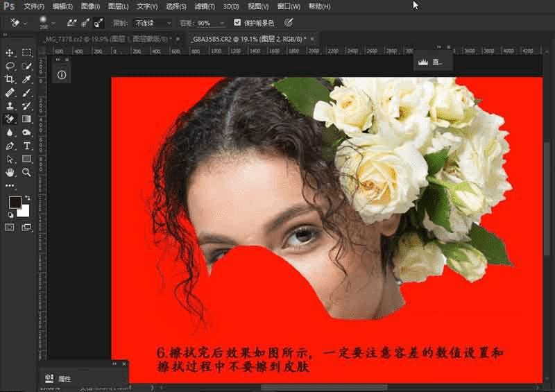
Task: Select the Horizontal Type tool
Action: (27, 146)
